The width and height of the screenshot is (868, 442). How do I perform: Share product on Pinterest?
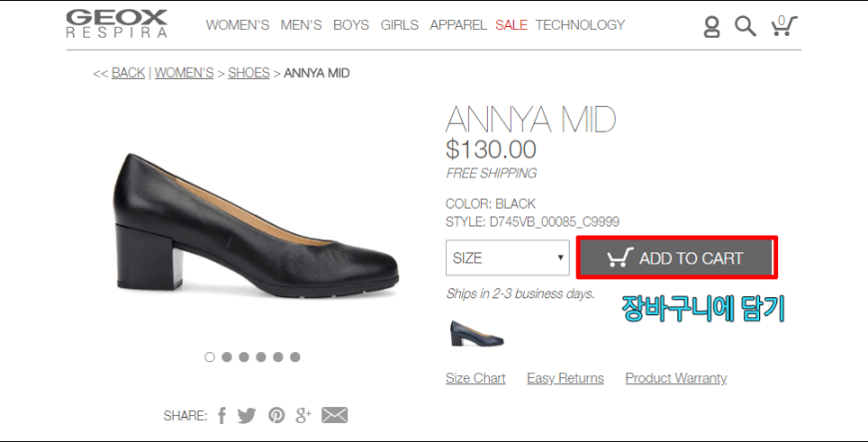point(276,415)
